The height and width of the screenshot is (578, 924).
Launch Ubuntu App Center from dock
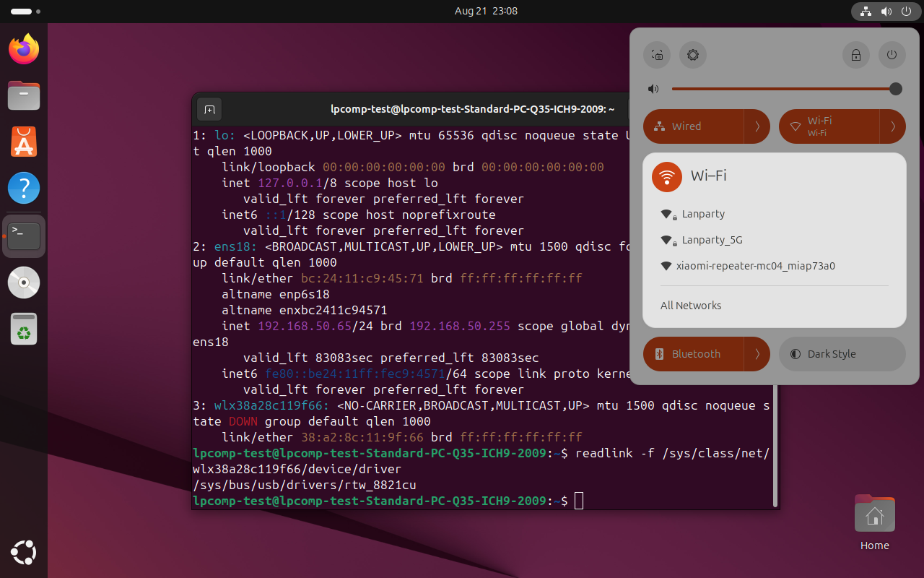(24, 142)
